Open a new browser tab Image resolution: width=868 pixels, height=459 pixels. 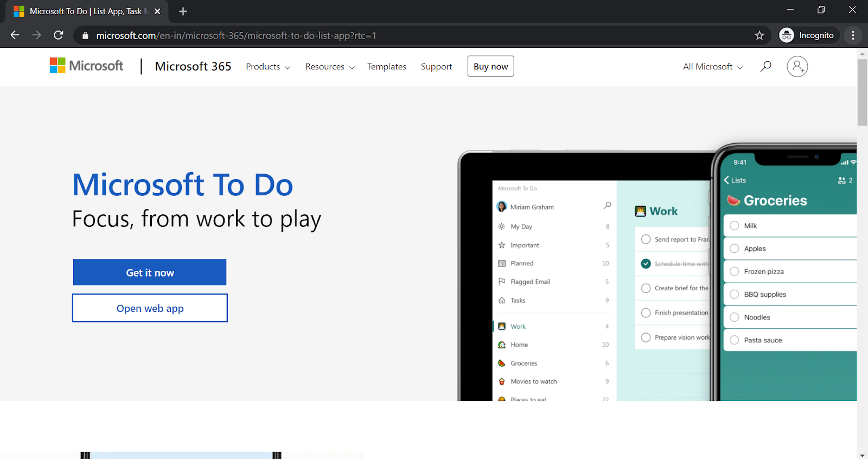(183, 11)
